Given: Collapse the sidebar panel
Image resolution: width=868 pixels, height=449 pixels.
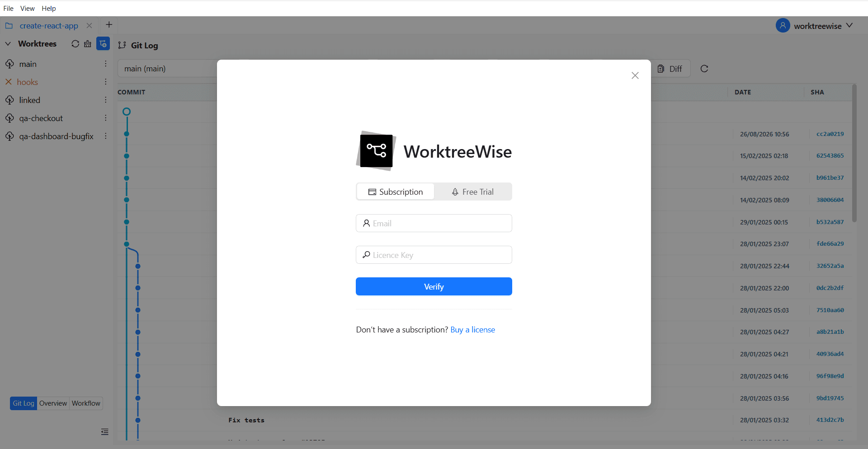Looking at the screenshot, I should click(x=105, y=432).
